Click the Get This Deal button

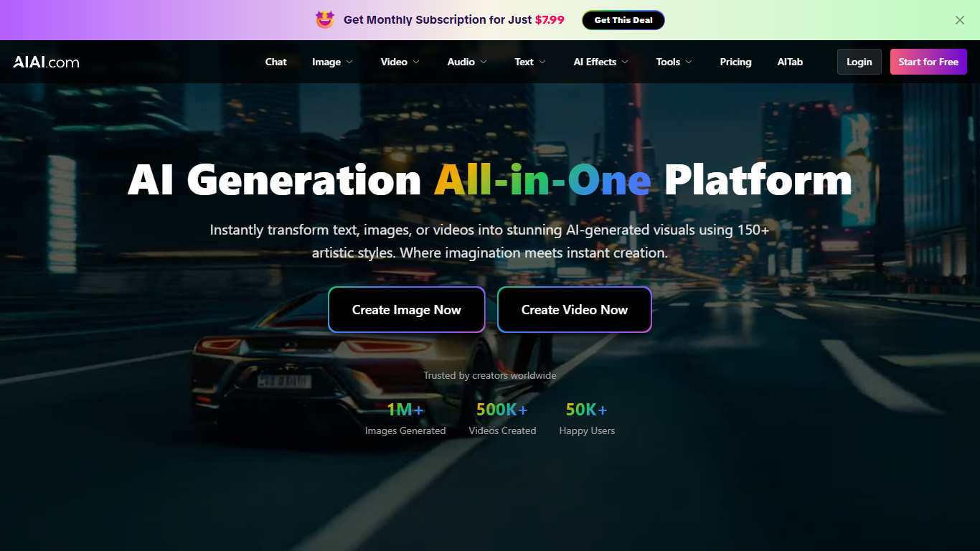(623, 19)
